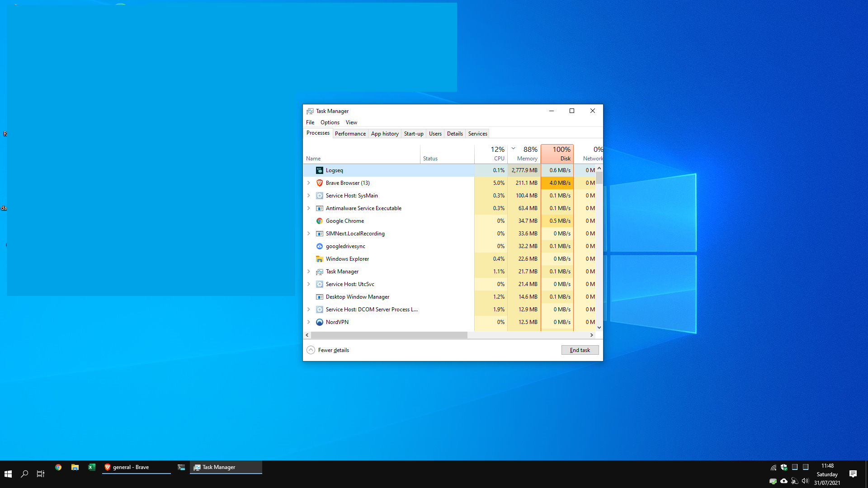Screen dimensions: 868x488
Task: Open the Options menu
Action: (330, 122)
